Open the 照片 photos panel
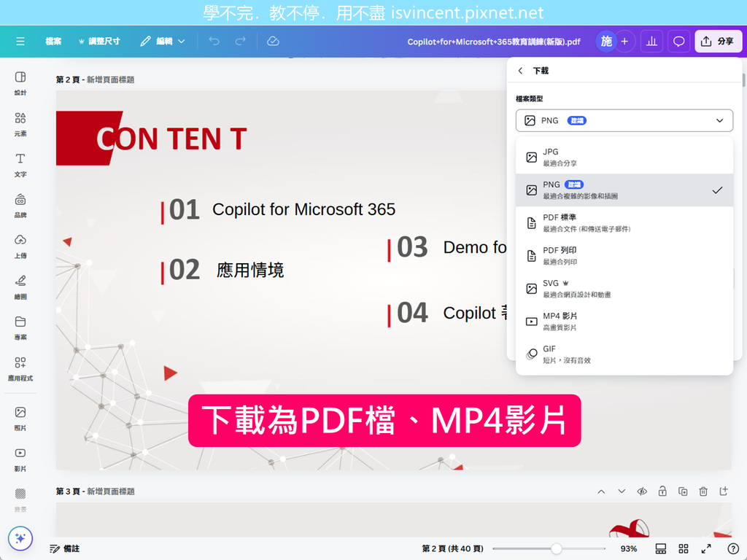The width and height of the screenshot is (747, 560). (20, 419)
